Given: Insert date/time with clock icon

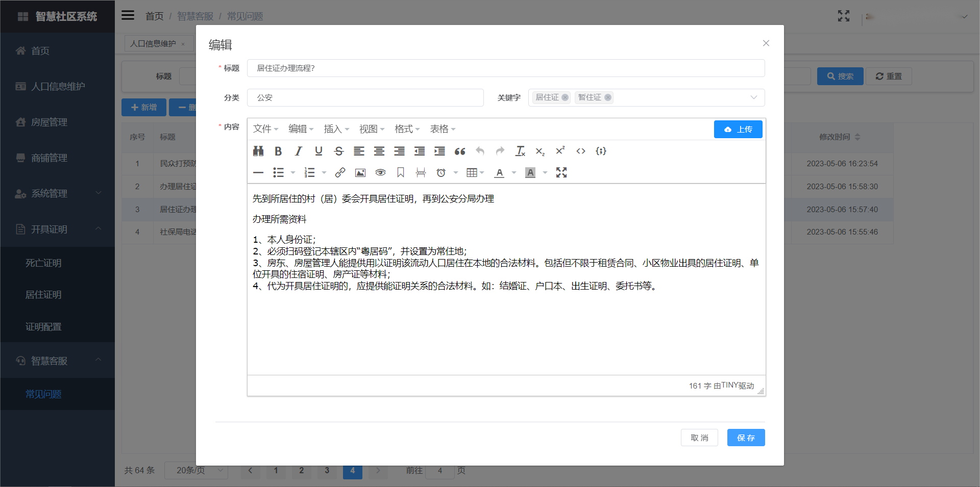Looking at the screenshot, I should pos(441,173).
